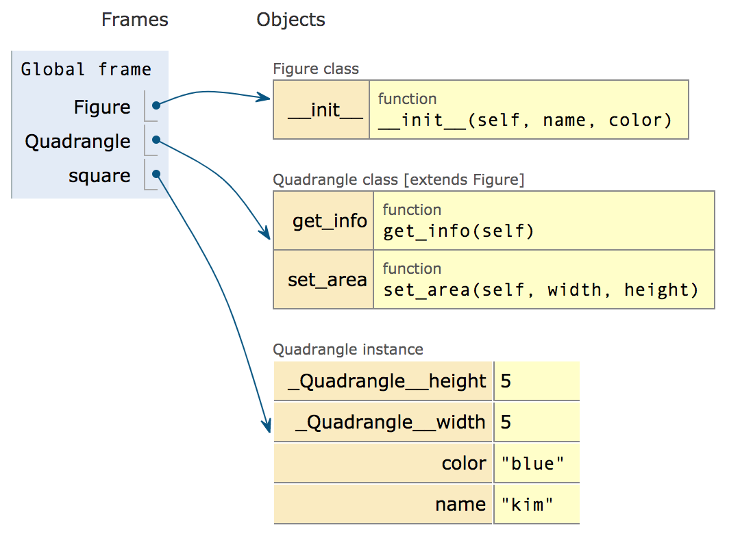Click the function label above set_area signature
The width and height of the screenshot is (740, 560).
pos(412,268)
